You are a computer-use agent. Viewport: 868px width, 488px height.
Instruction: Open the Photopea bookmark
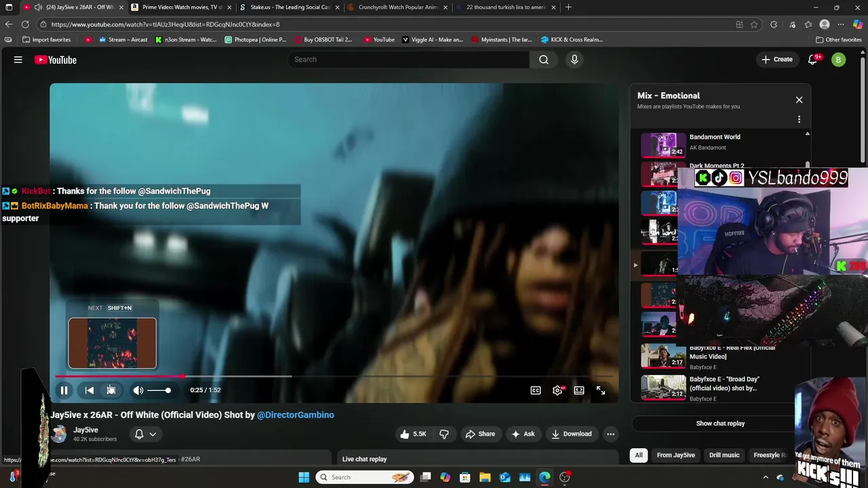pos(256,40)
